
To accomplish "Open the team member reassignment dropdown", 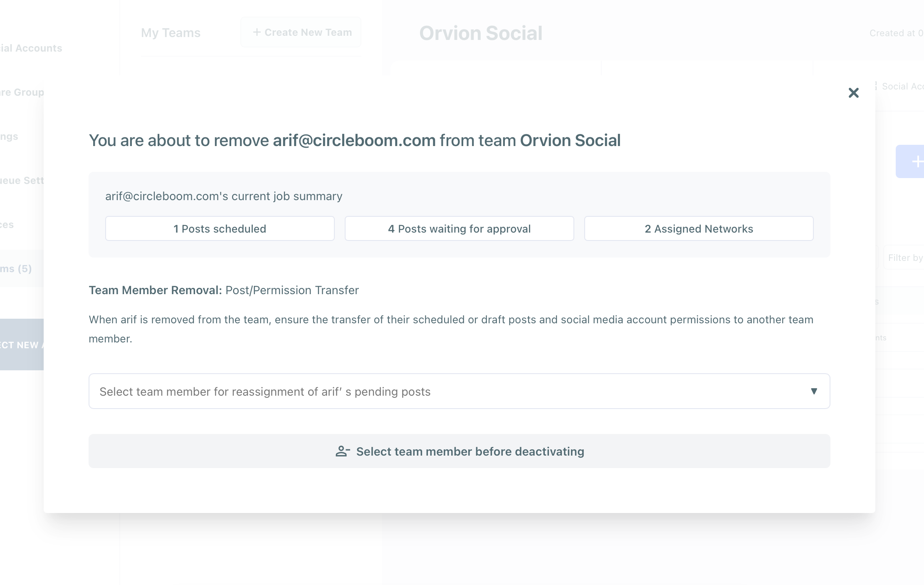I will pos(459,391).
